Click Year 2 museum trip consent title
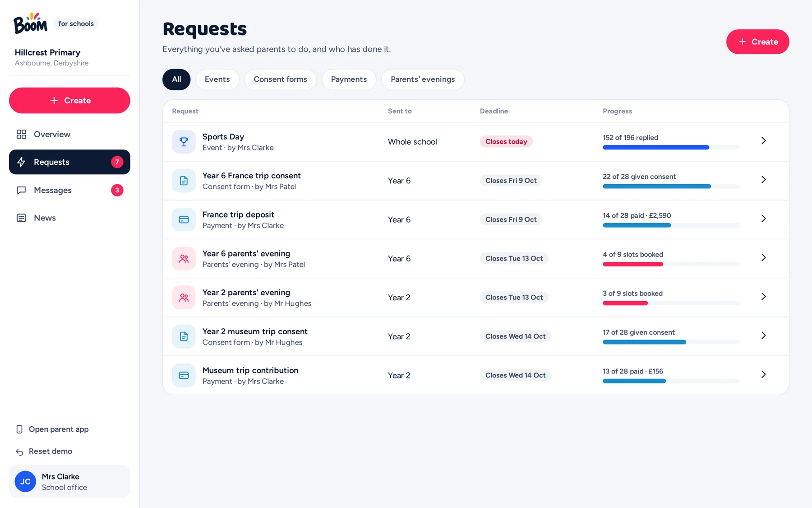Image resolution: width=812 pixels, height=508 pixels. pos(255,331)
